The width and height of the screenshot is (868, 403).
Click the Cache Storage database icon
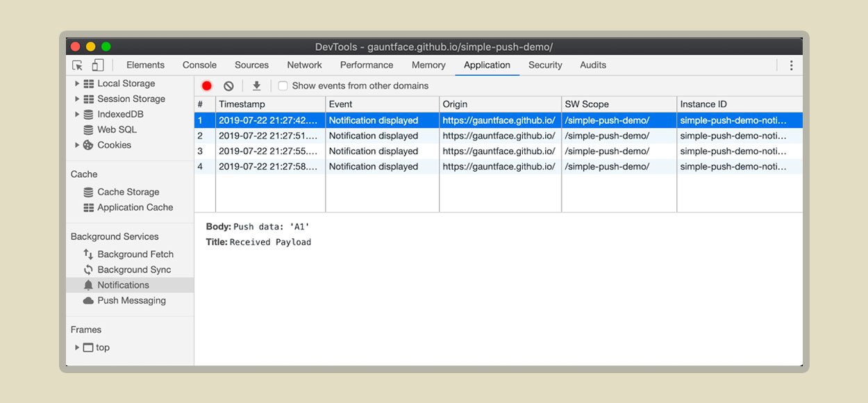click(89, 192)
